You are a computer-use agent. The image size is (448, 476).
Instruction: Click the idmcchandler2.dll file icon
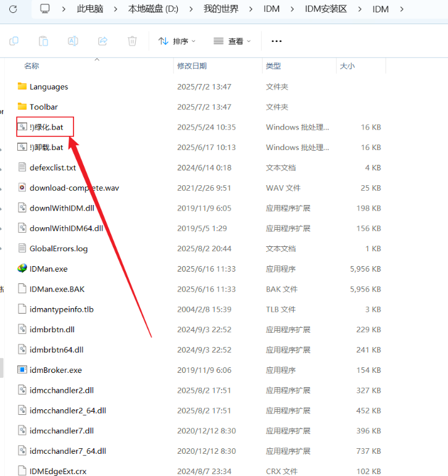pos(22,390)
